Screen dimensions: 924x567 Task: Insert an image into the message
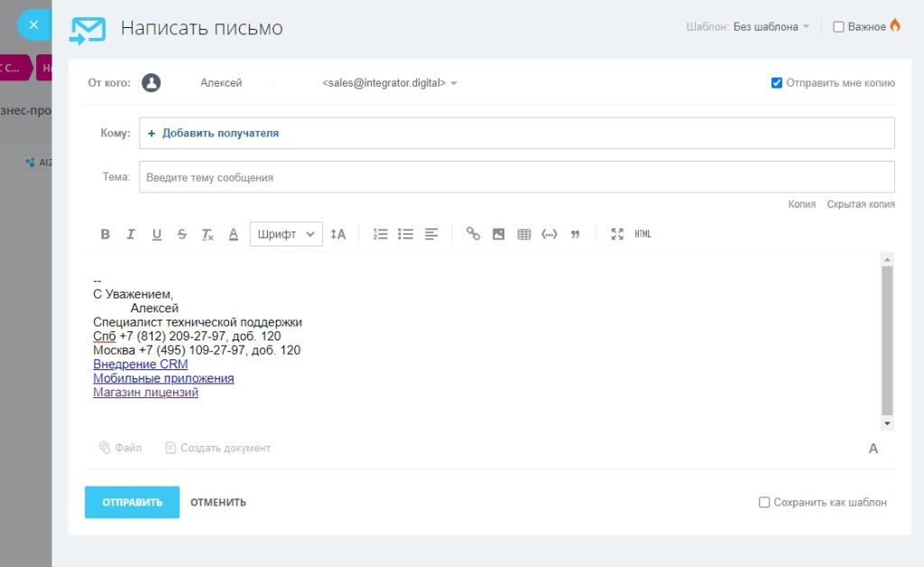[x=498, y=235]
